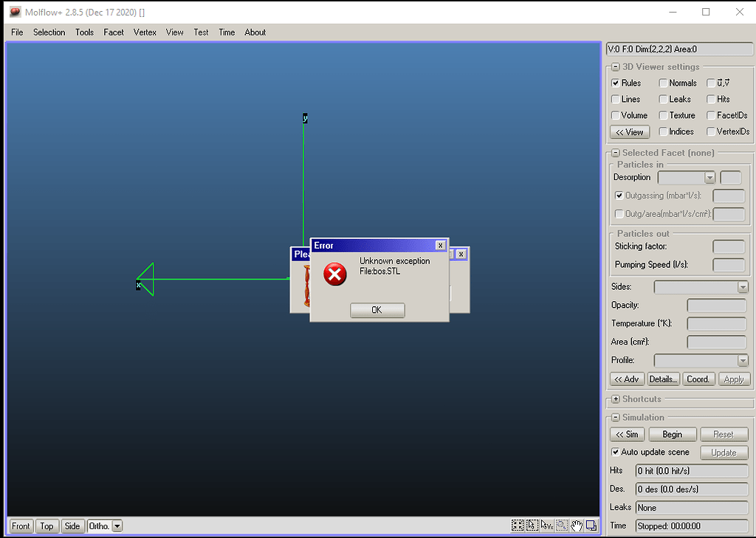The image size is (756, 538).
Task: Uncheck the Rules checkbox
Action: (616, 83)
